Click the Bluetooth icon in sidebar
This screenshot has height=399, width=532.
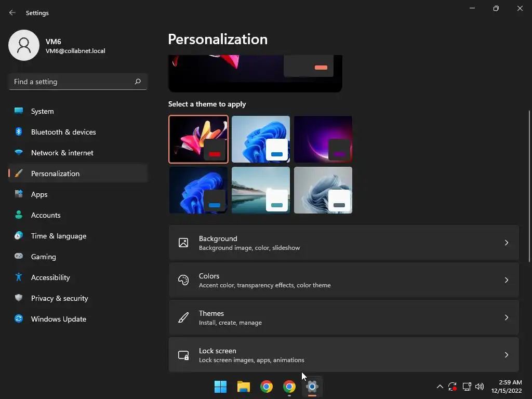coord(19,131)
